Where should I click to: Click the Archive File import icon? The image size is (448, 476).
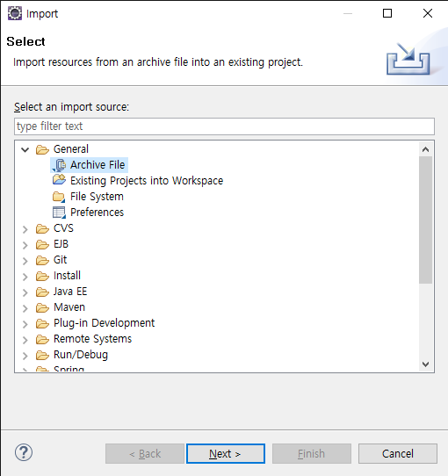[59, 165]
